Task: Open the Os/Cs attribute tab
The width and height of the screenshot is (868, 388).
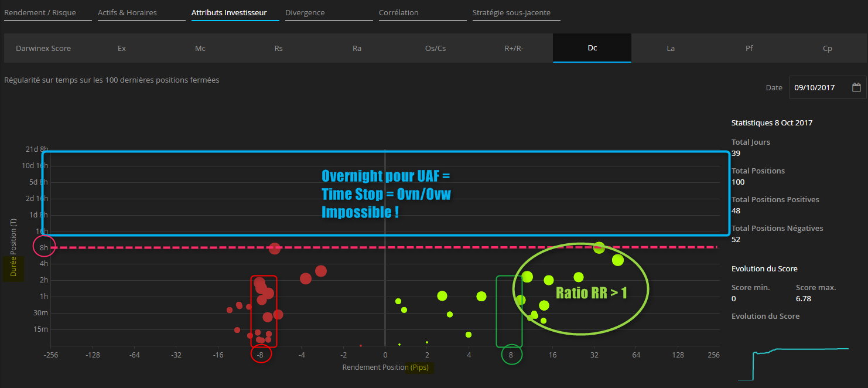Action: [435, 48]
